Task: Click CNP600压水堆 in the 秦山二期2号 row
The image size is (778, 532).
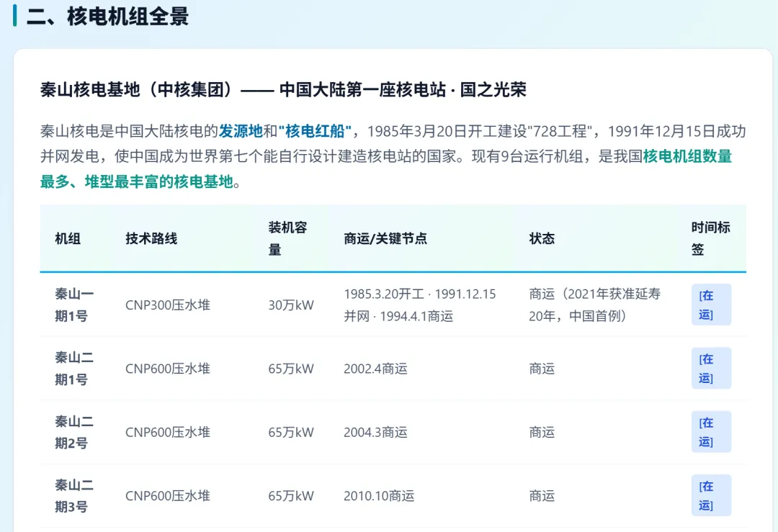Action: click(168, 432)
